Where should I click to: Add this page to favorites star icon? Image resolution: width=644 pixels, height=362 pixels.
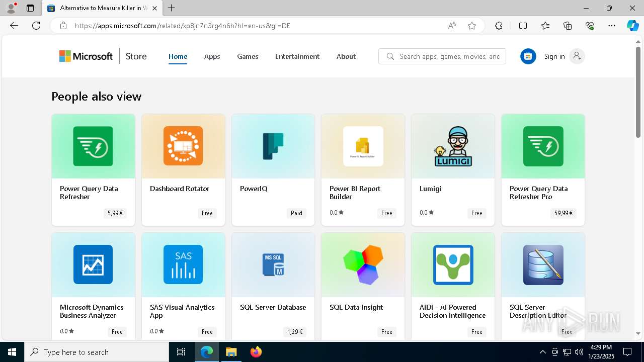(472, 26)
